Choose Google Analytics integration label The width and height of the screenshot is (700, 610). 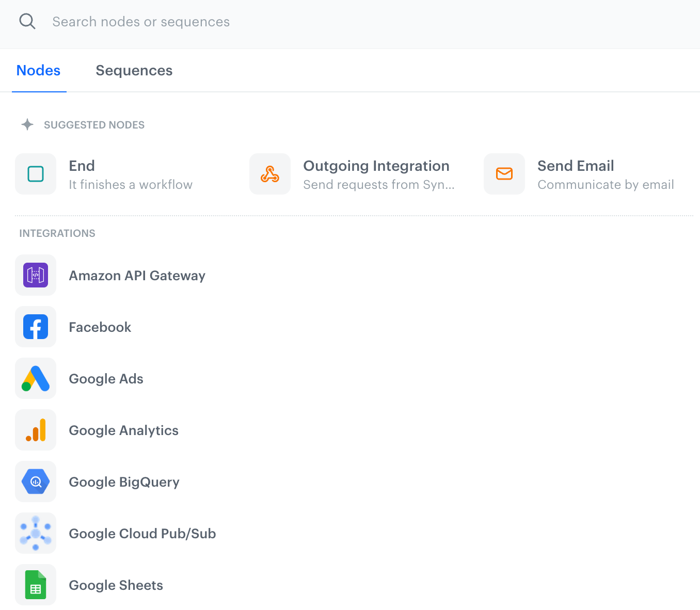(x=124, y=430)
